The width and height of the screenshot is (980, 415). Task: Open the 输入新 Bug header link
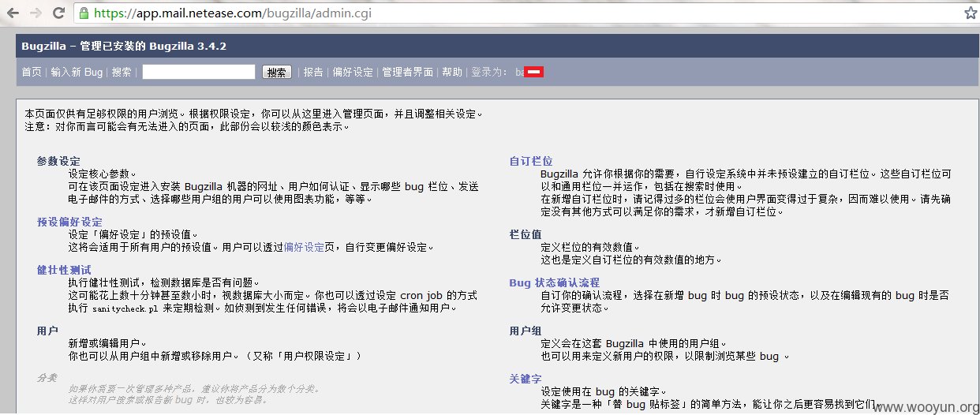pos(77,72)
